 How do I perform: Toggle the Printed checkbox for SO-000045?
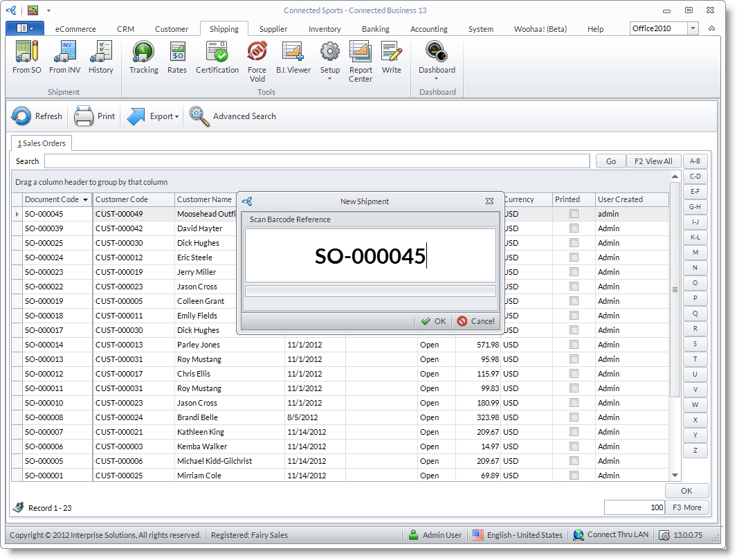coord(573,214)
